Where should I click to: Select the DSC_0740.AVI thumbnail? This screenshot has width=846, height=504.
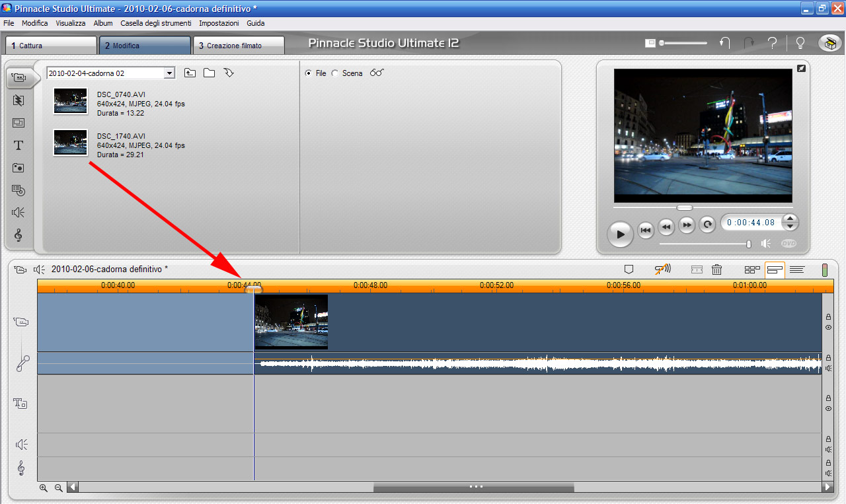pos(70,101)
